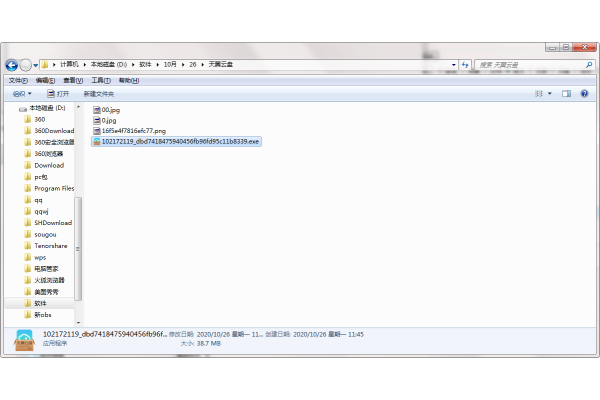Click the folder icon in address bar
This screenshot has width=600, height=400.
45,65
